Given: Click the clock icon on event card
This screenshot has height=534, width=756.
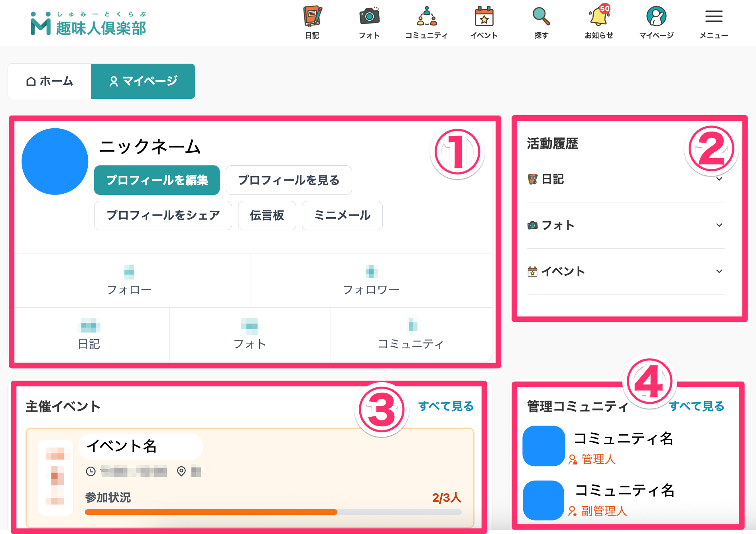Looking at the screenshot, I should [91, 471].
